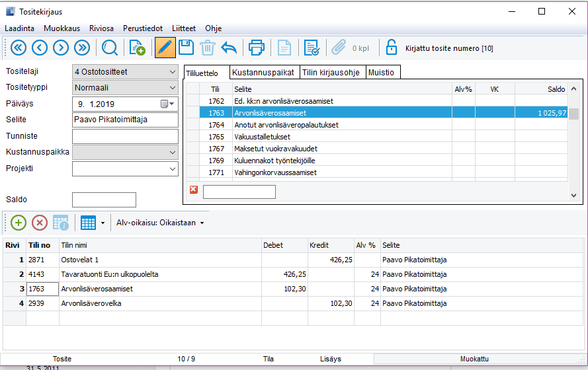The height and width of the screenshot is (370, 588).
Task: Save the voucher with diskette icon
Action: point(186,48)
